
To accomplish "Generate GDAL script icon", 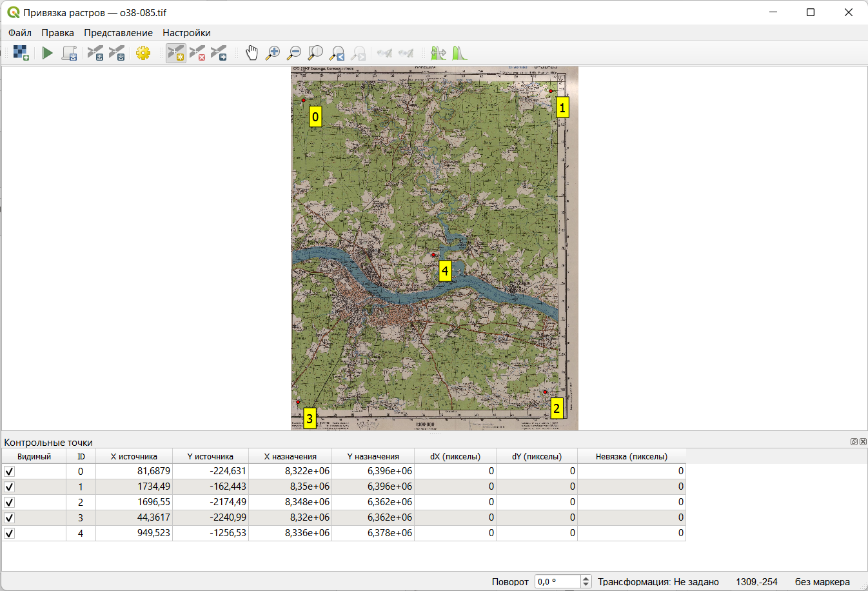I will click(x=69, y=53).
